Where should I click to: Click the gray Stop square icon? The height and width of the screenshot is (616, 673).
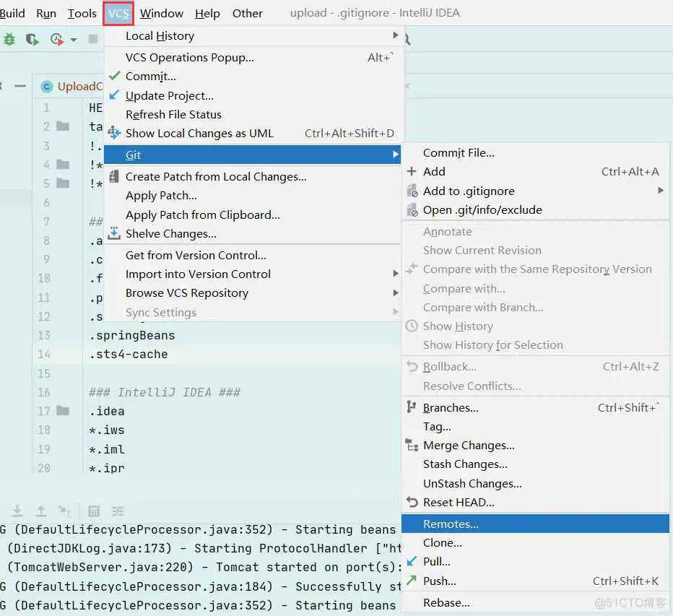click(x=93, y=40)
